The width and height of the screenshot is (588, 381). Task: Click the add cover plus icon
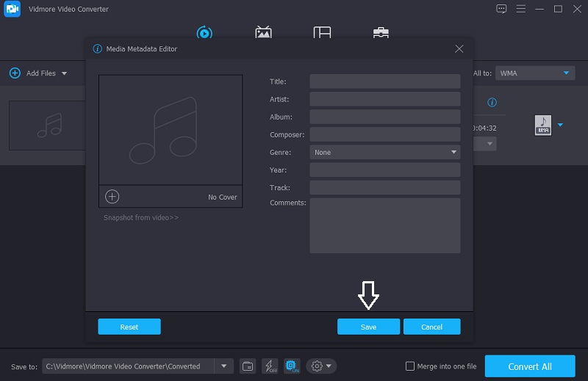112,197
